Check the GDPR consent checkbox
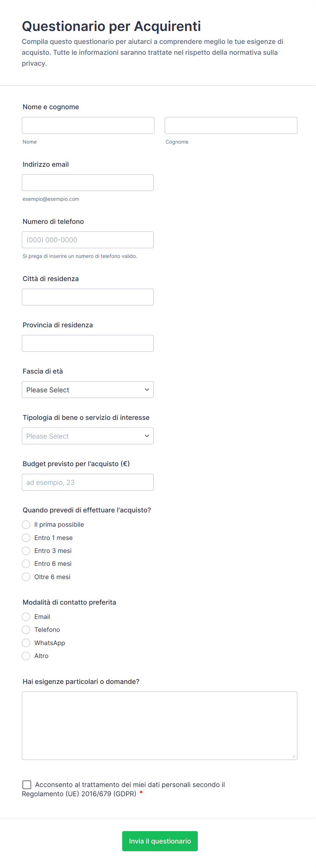 click(x=27, y=785)
